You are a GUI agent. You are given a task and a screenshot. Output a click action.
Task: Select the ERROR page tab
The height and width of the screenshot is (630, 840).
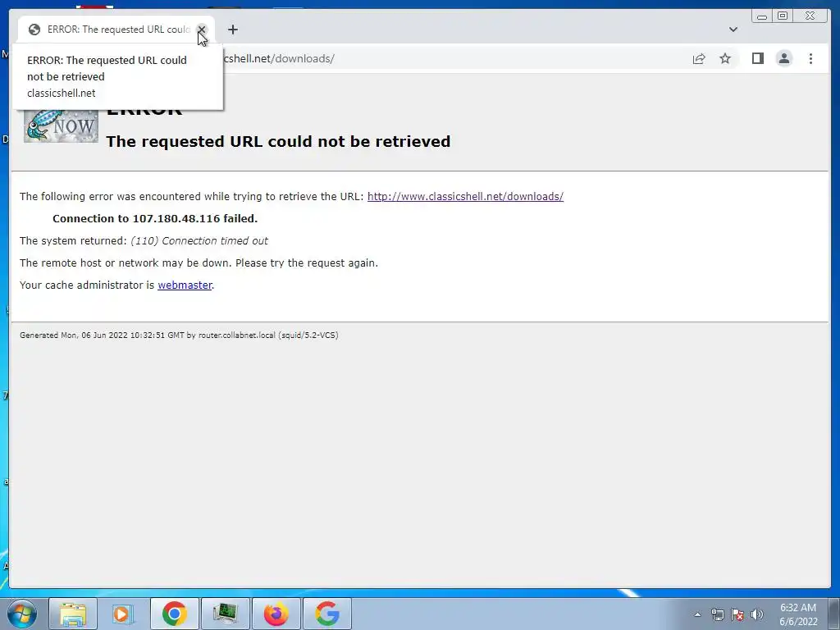point(116,30)
